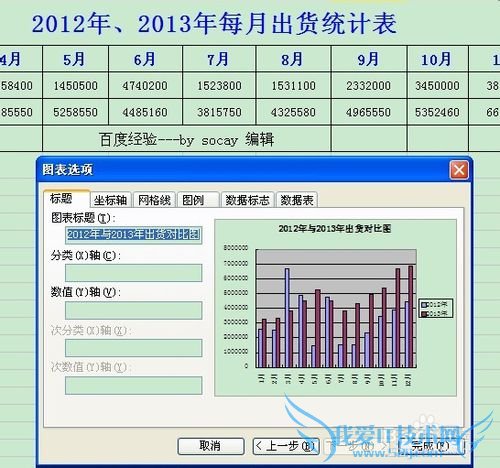Open the 数据表 tab
500x468 pixels.
(297, 200)
